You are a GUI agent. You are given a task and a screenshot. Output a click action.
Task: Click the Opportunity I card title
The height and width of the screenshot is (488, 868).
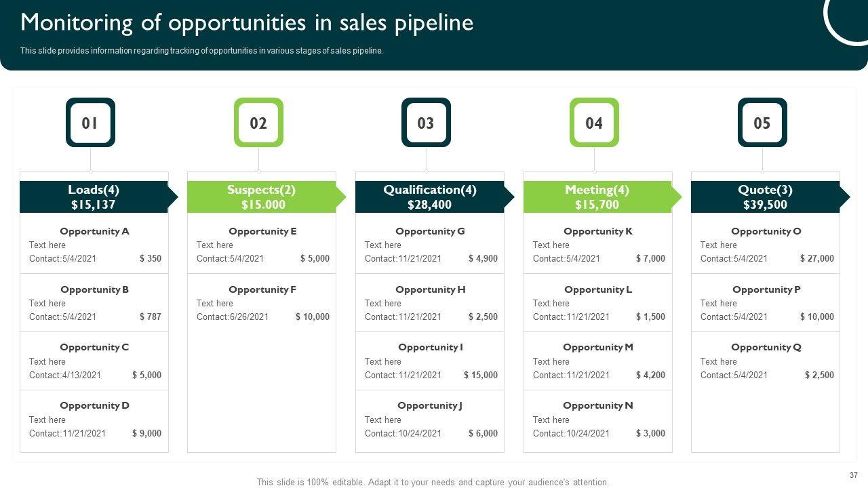click(x=431, y=347)
